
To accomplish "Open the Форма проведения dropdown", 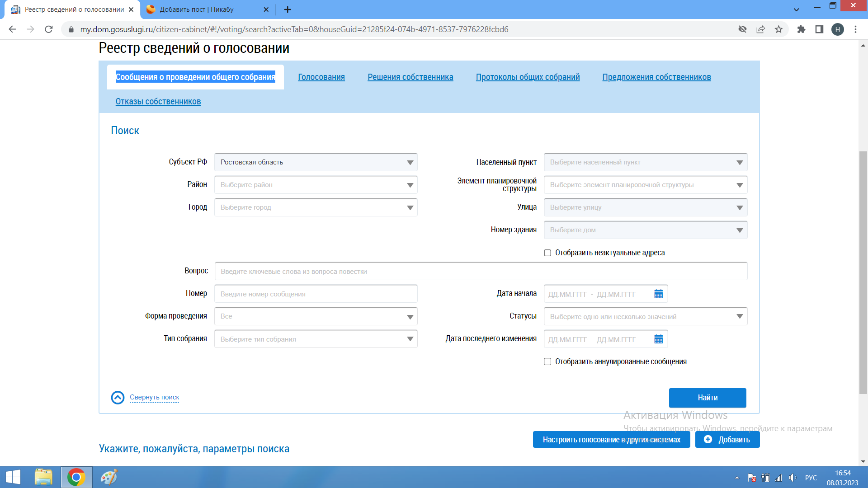I will coord(316,316).
